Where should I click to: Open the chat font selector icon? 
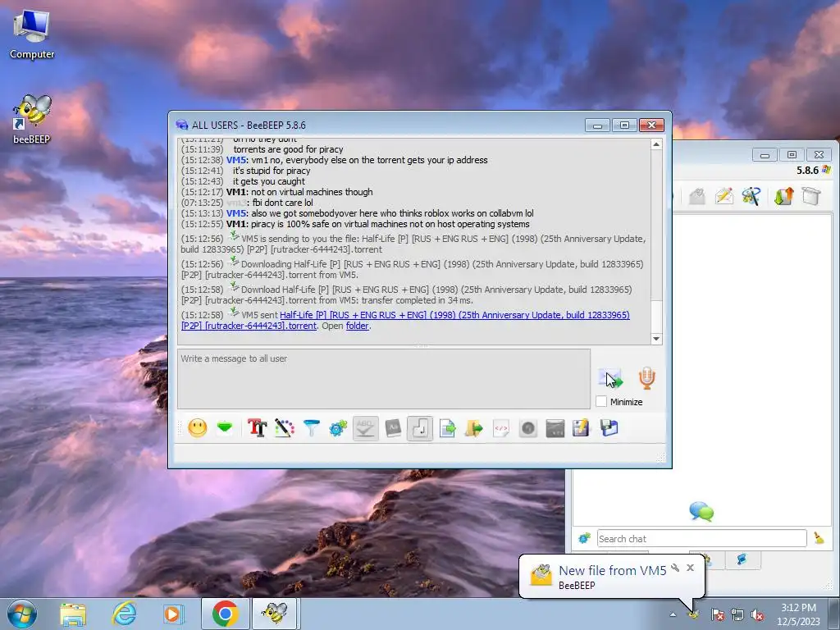point(257,428)
